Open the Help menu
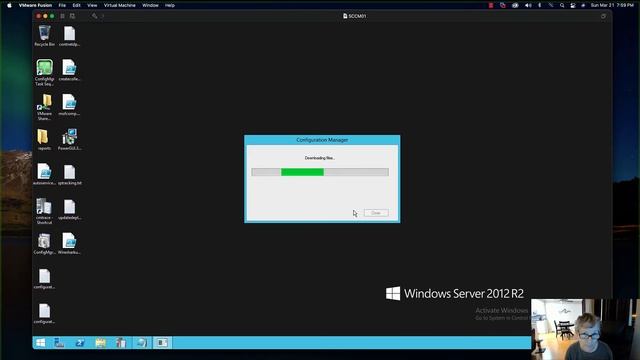 (170, 5)
